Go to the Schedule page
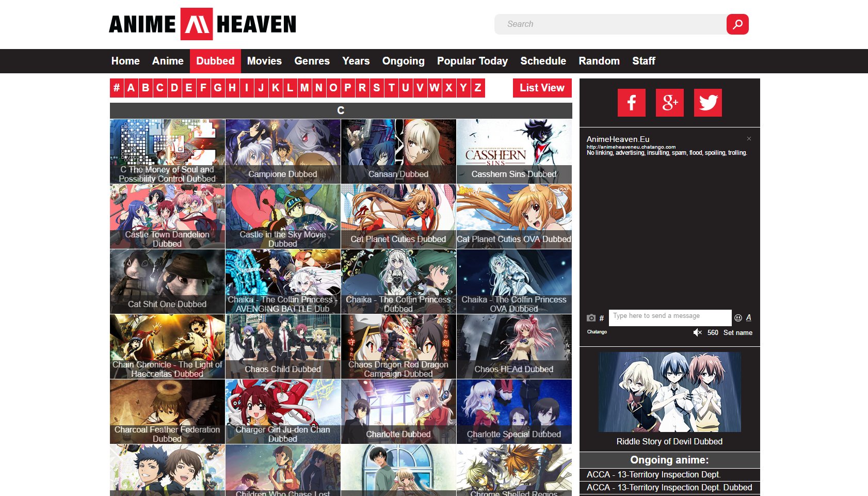 543,61
